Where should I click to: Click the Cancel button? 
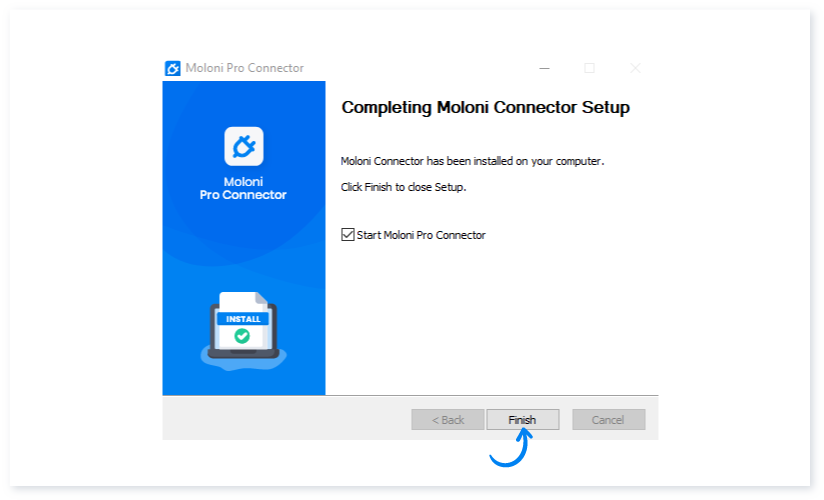(609, 420)
